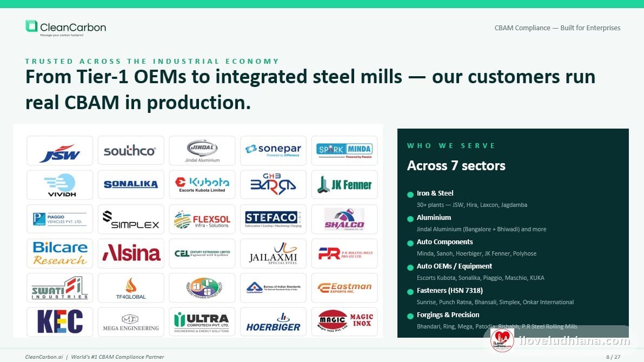The image size is (644, 362).
Task: Click the Stefaco logo tile
Action: coord(273,219)
